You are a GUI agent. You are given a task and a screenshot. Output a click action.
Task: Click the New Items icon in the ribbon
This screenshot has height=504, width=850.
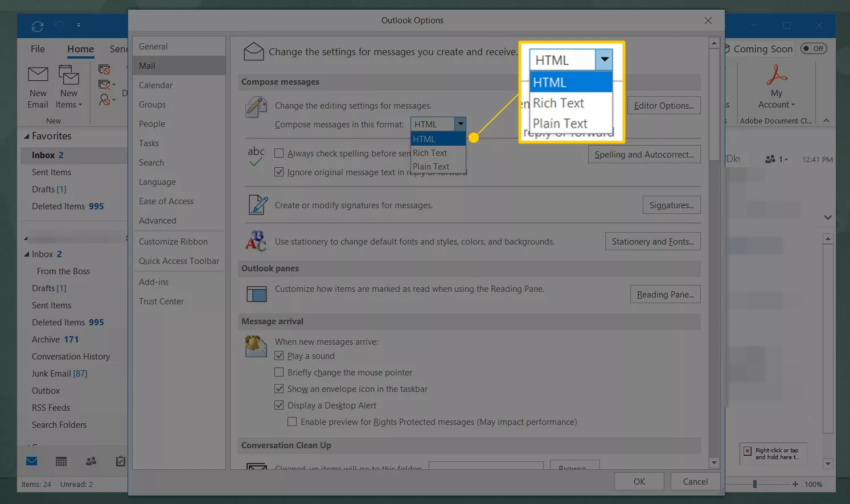click(x=69, y=75)
